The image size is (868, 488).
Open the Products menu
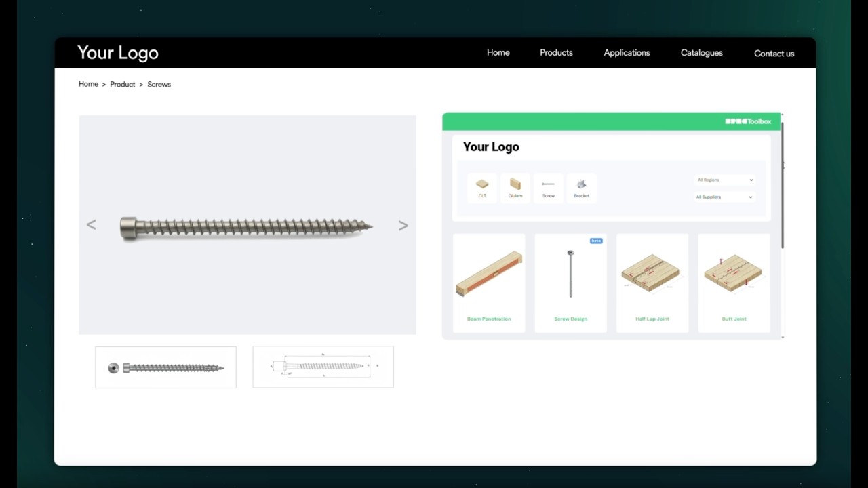tap(556, 53)
